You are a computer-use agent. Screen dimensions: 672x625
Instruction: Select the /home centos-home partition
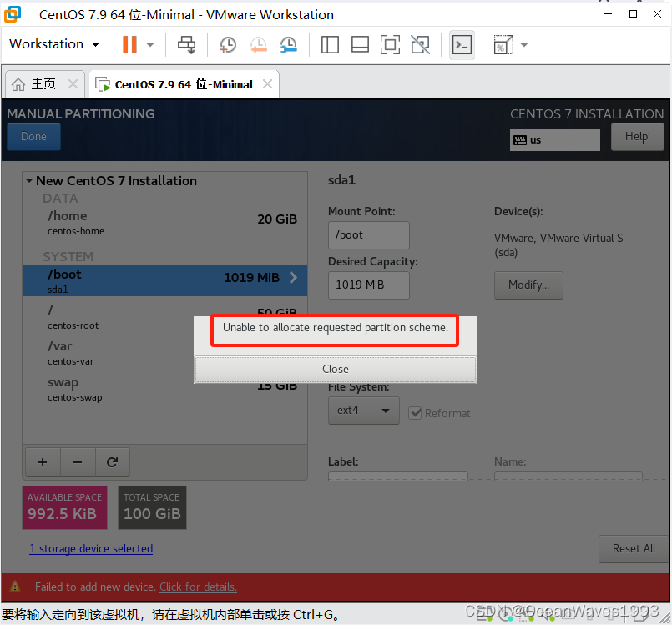pyautogui.click(x=165, y=223)
